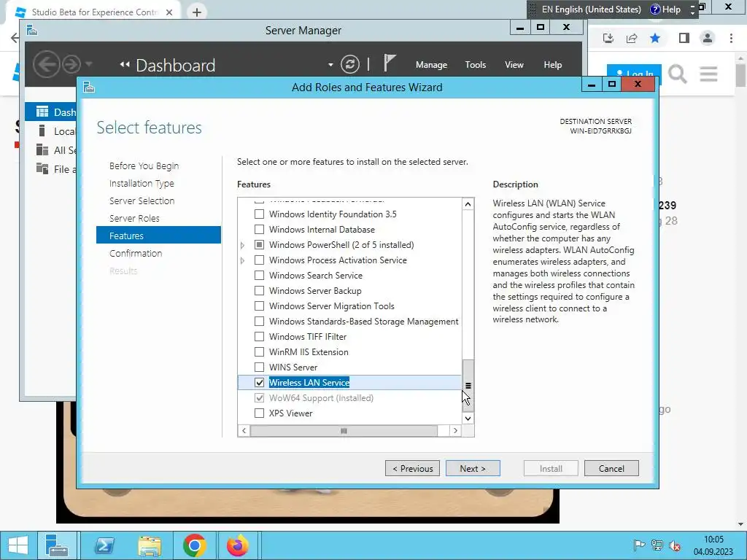Image resolution: width=747 pixels, height=560 pixels.
Task: Open the Manage menu
Action: coord(431,65)
